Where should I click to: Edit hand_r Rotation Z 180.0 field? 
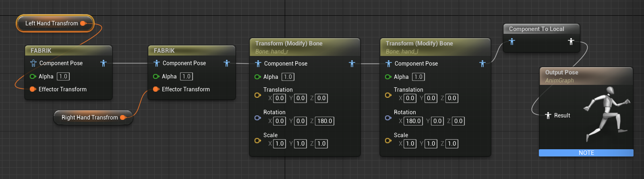point(325,121)
